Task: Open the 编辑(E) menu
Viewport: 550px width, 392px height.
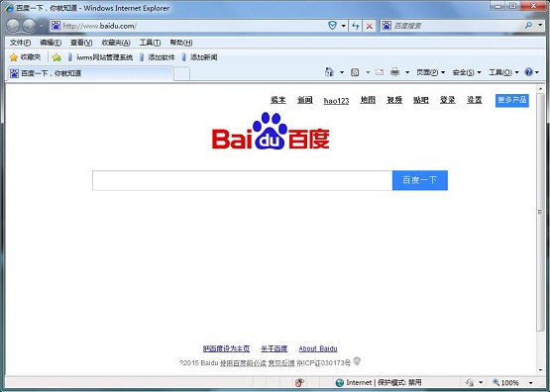Action: coord(51,43)
